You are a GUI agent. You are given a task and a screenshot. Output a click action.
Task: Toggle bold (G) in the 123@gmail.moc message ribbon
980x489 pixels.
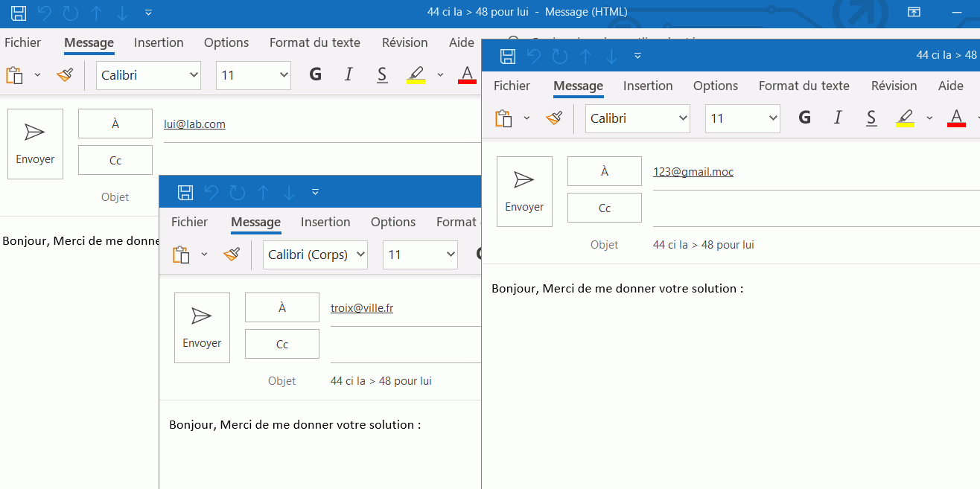coord(804,118)
